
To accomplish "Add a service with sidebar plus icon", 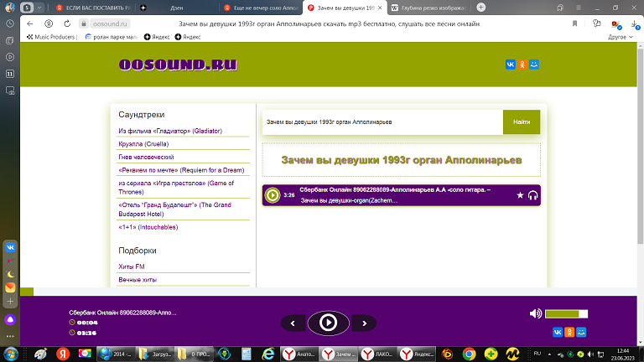I will tap(10, 302).
